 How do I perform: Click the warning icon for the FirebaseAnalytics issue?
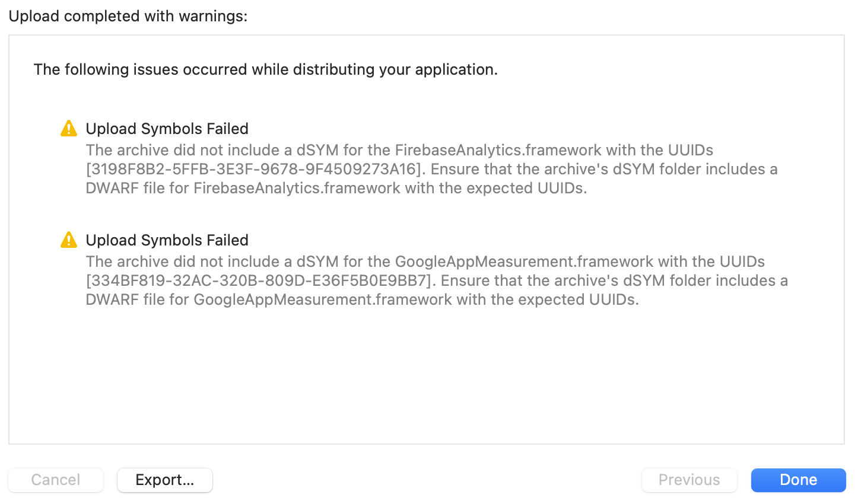[69, 128]
